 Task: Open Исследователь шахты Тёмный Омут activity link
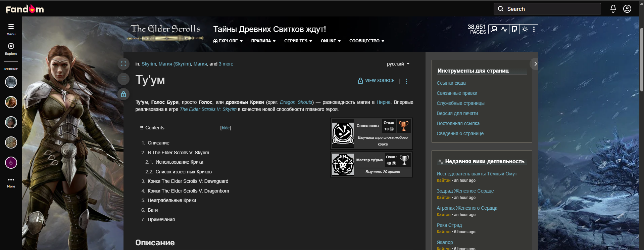(x=477, y=174)
